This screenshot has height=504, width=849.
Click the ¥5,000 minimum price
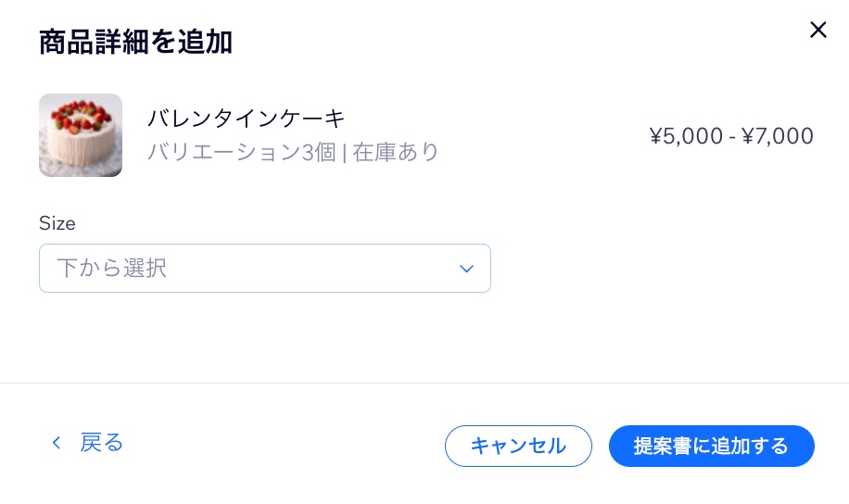686,136
